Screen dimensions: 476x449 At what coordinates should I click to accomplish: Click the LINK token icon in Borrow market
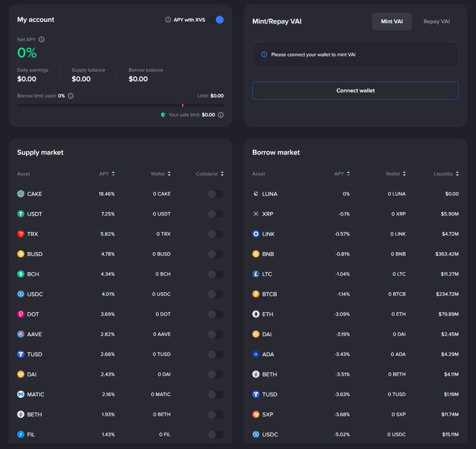coord(256,234)
